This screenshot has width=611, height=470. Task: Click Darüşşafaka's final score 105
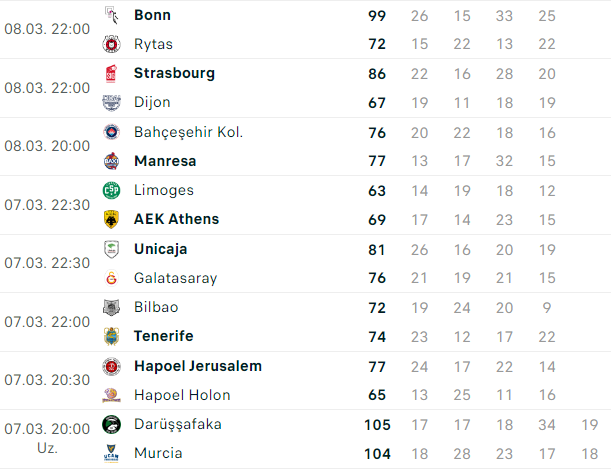point(377,425)
